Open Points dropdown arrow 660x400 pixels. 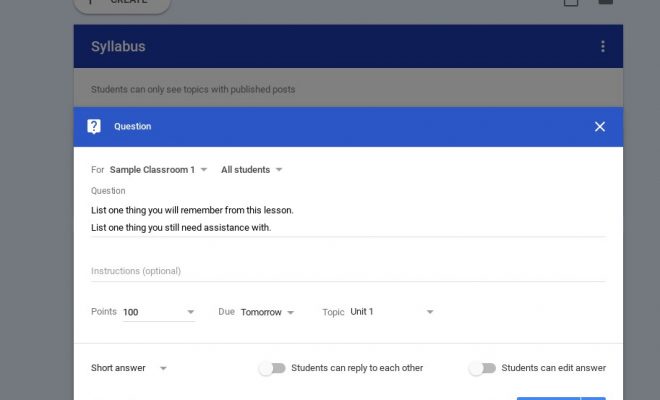click(x=191, y=312)
